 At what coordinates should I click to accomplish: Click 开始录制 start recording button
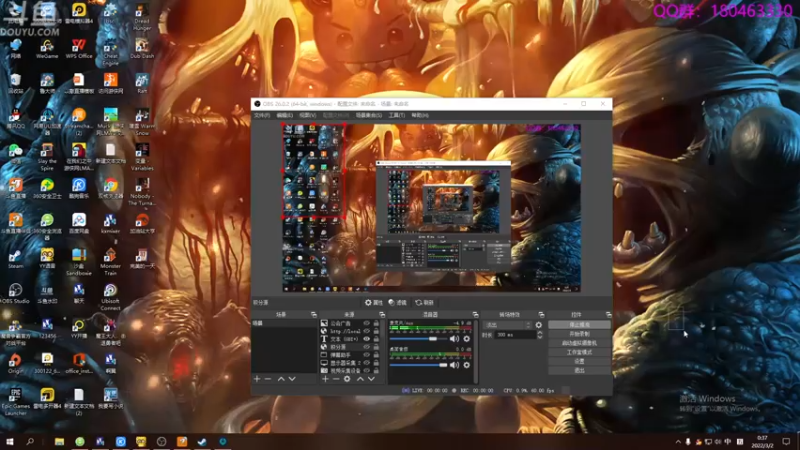click(x=579, y=334)
